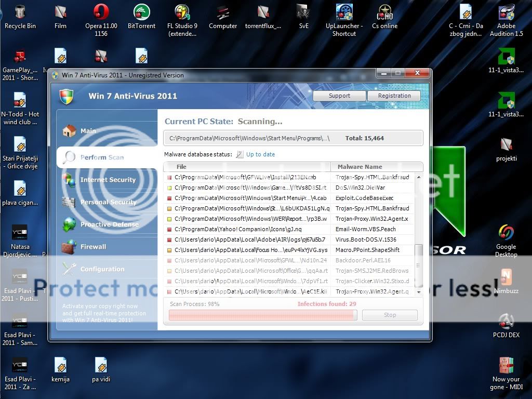Select the Exploit.CodeBaseExec row
This screenshot has height=399, width=532.
click(289, 198)
